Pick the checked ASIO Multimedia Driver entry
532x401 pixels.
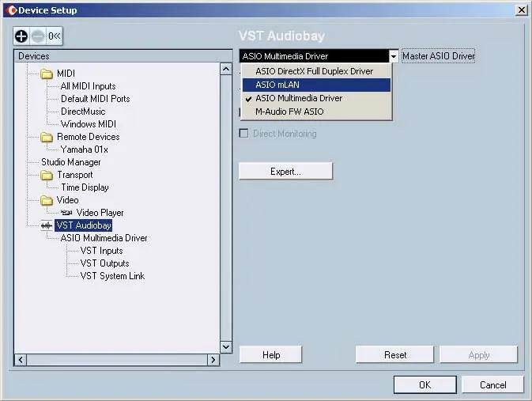coord(316,98)
